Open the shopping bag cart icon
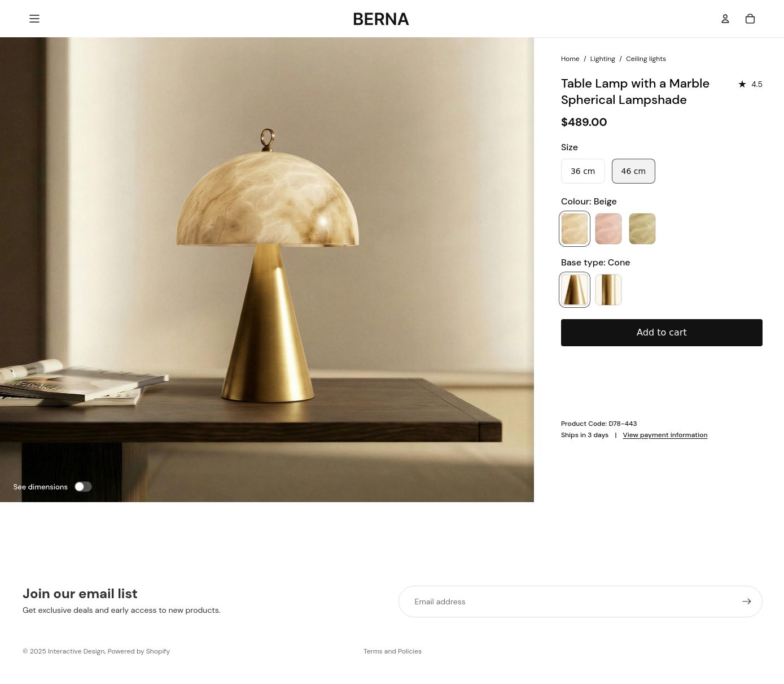The image size is (784, 684). pos(750,19)
